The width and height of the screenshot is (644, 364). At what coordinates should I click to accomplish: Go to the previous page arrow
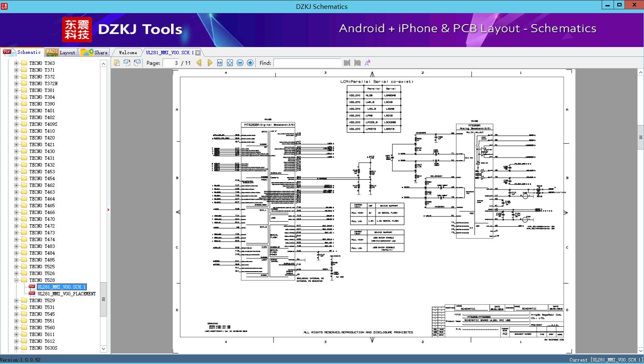(x=199, y=63)
